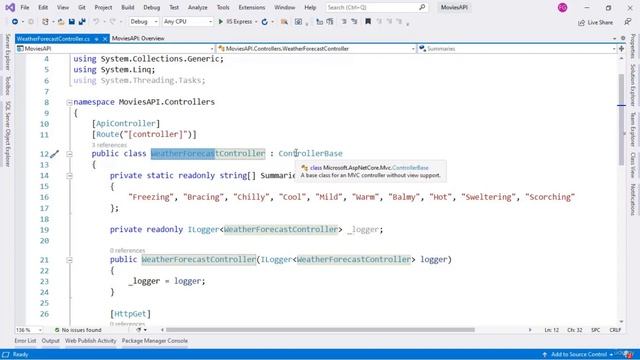
Task: Click the find in files toolbar icon
Action: click(x=284, y=22)
